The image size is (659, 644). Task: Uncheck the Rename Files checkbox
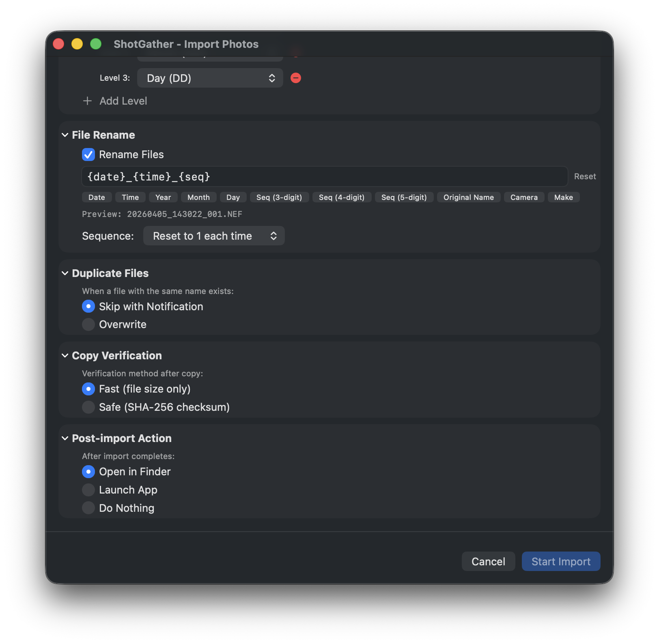[88, 155]
